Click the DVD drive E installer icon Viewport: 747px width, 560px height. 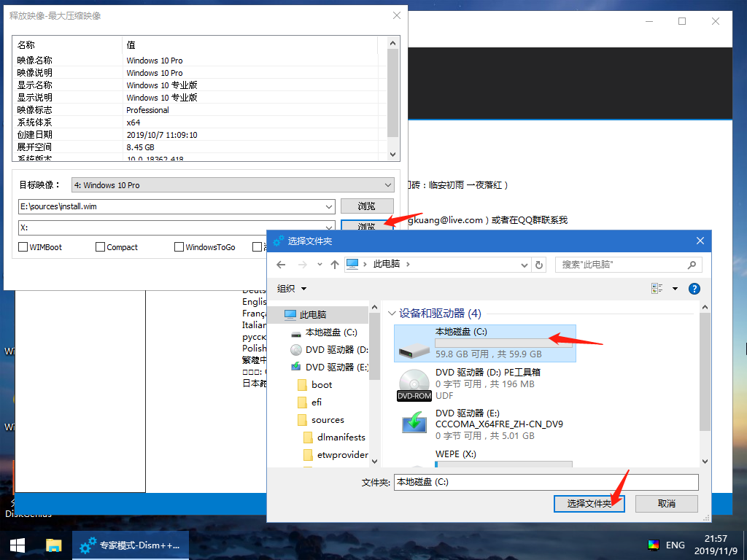[414, 422]
